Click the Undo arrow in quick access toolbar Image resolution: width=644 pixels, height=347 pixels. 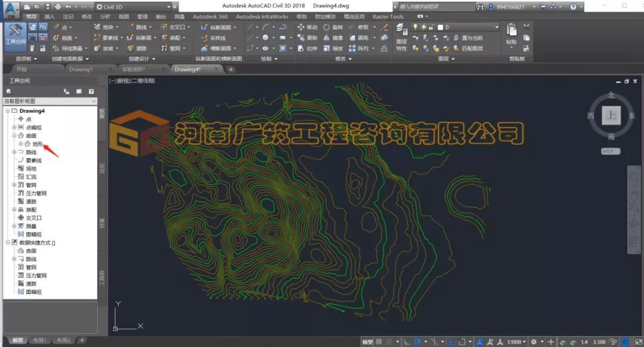(x=68, y=7)
